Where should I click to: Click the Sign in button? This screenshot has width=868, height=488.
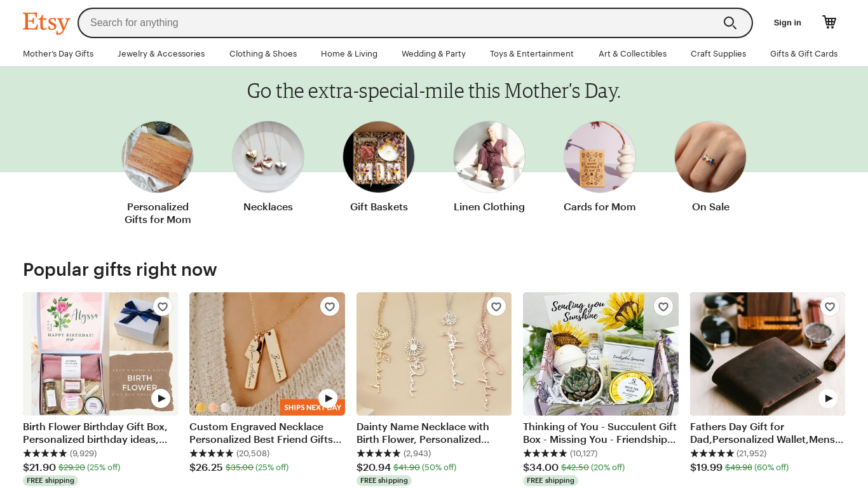(x=787, y=23)
